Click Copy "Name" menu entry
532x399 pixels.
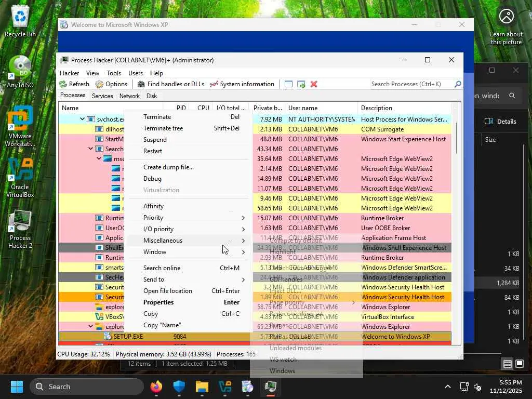pyautogui.click(x=188, y=325)
